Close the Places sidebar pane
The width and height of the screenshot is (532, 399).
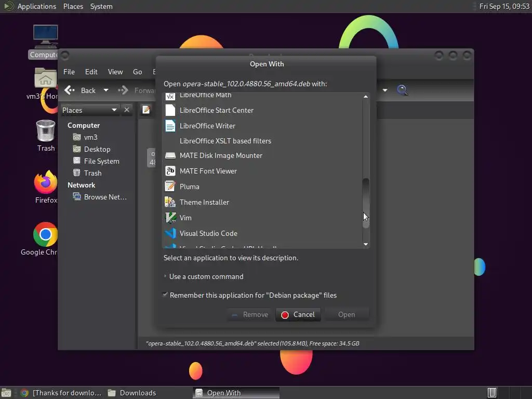pyautogui.click(x=127, y=110)
